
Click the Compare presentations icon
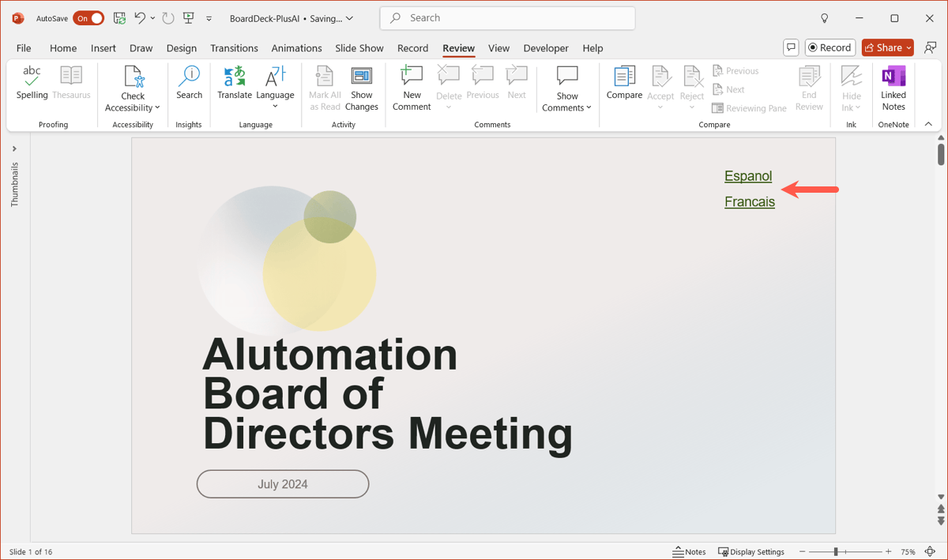point(624,77)
